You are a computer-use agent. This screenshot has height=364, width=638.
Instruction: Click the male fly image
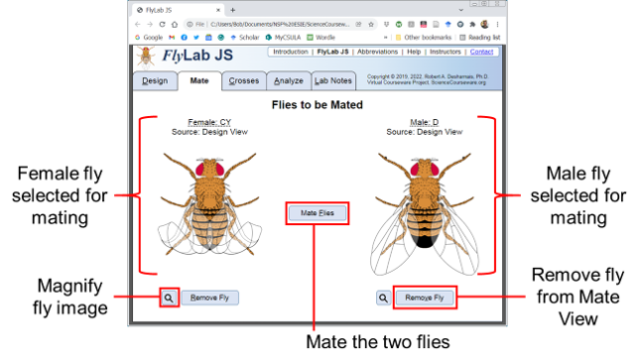[424, 213]
